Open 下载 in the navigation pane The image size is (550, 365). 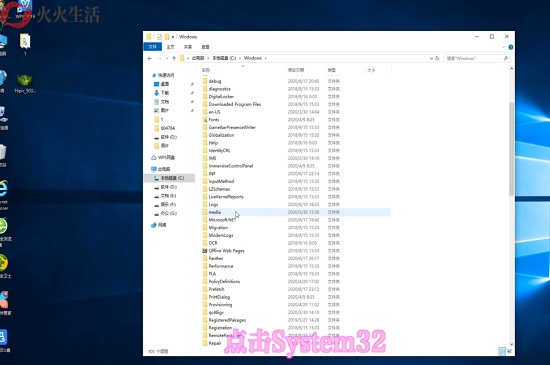pyautogui.click(x=165, y=93)
